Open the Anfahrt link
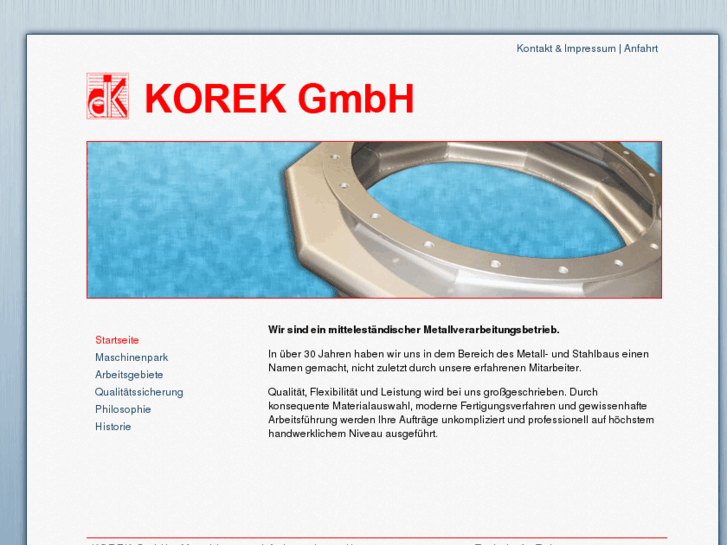Viewport: 727px width, 545px height. (x=641, y=48)
